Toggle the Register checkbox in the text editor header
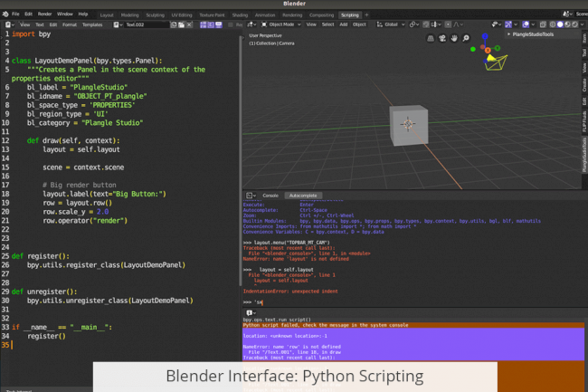 (x=231, y=24)
